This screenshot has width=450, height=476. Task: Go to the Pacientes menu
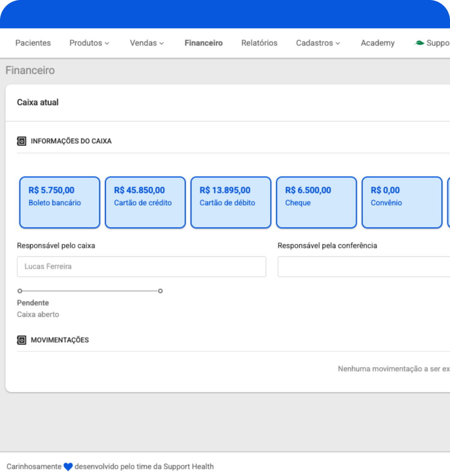pyautogui.click(x=33, y=43)
